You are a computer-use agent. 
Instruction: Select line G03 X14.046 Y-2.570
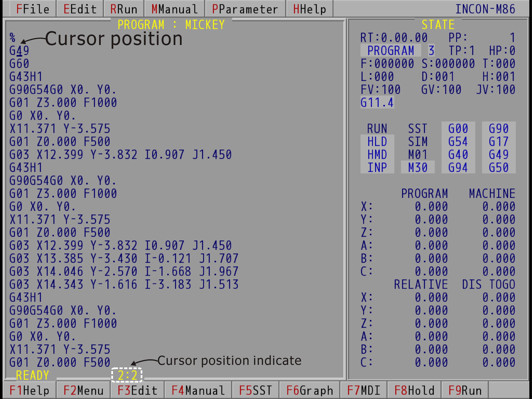pos(124,272)
